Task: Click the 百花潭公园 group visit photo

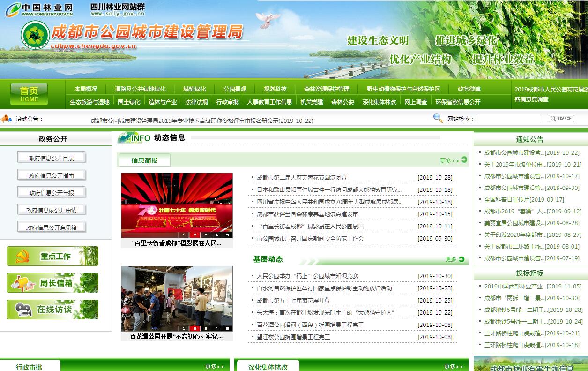Action: coord(177,299)
